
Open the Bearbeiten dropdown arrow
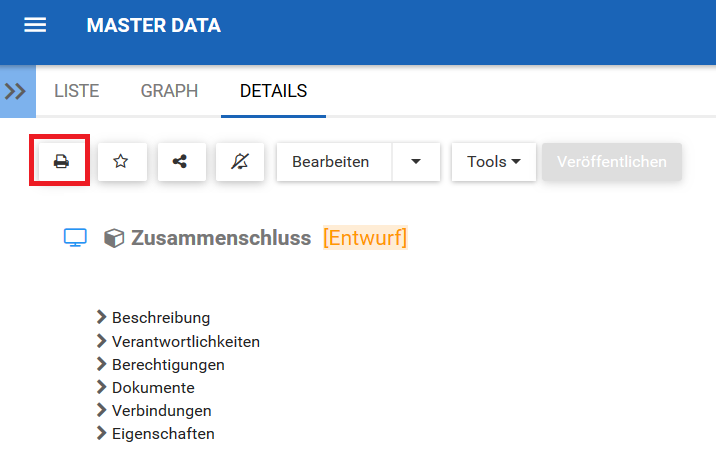(416, 161)
